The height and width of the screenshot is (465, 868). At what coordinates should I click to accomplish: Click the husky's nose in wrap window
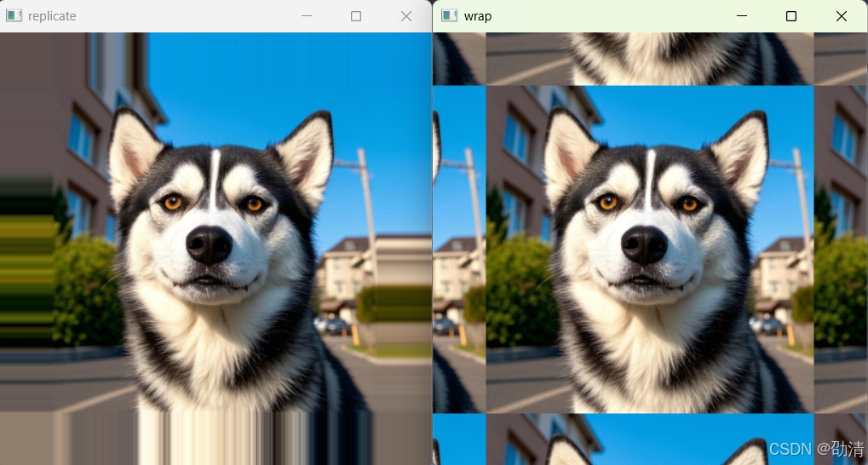(x=644, y=244)
